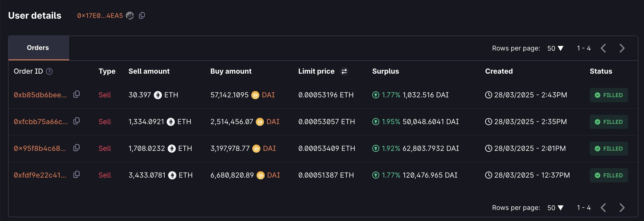Image resolution: width=644 pixels, height=221 pixels.
Task: Open order link 0xfdf9e22c41
Action: [40, 175]
